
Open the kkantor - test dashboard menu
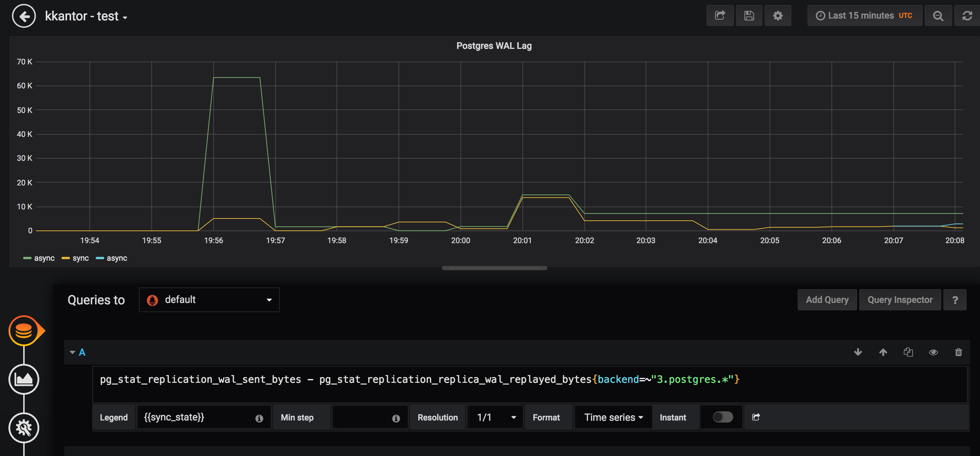pos(86,15)
